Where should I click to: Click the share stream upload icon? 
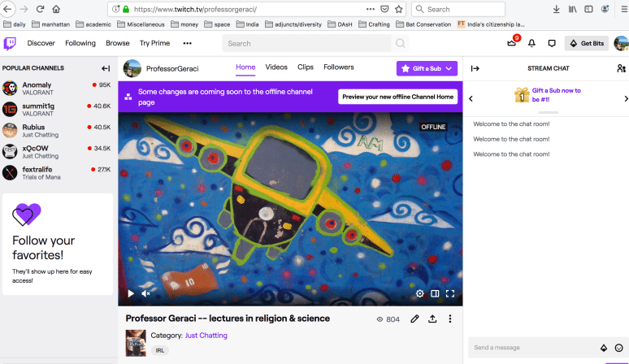point(432,319)
